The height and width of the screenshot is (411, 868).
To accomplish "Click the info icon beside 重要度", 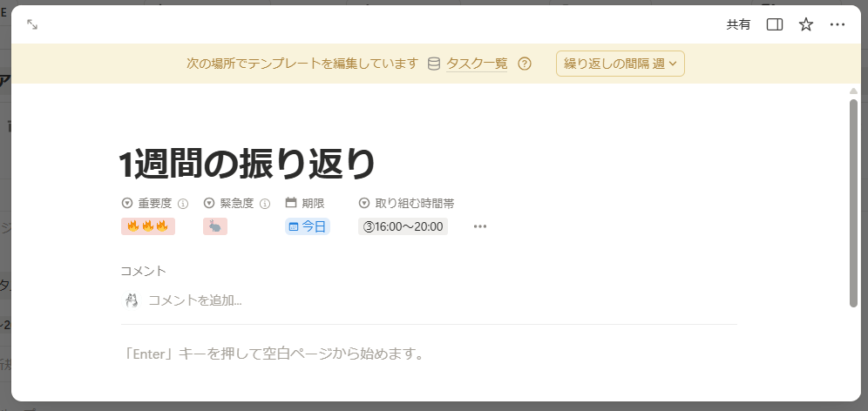I will [x=183, y=204].
